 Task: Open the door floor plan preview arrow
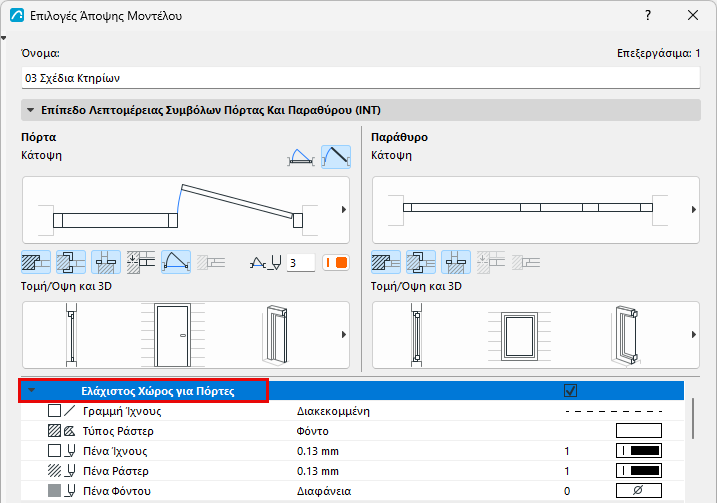[x=344, y=209]
